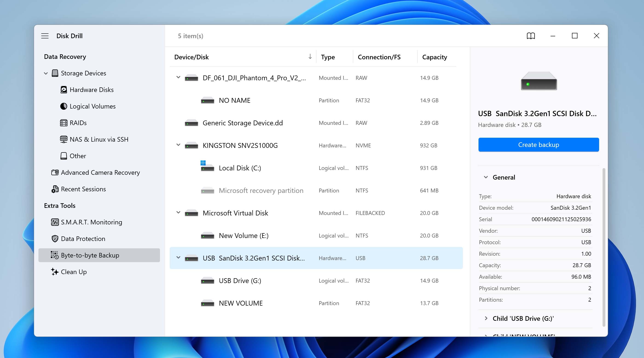Select the New Volume (E:) row
The image size is (644, 358).
coord(316,236)
